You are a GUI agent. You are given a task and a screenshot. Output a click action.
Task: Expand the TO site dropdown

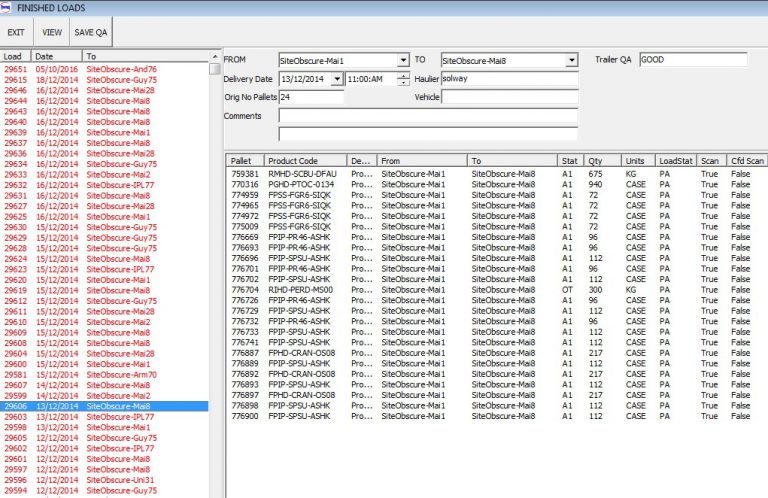(x=571, y=61)
